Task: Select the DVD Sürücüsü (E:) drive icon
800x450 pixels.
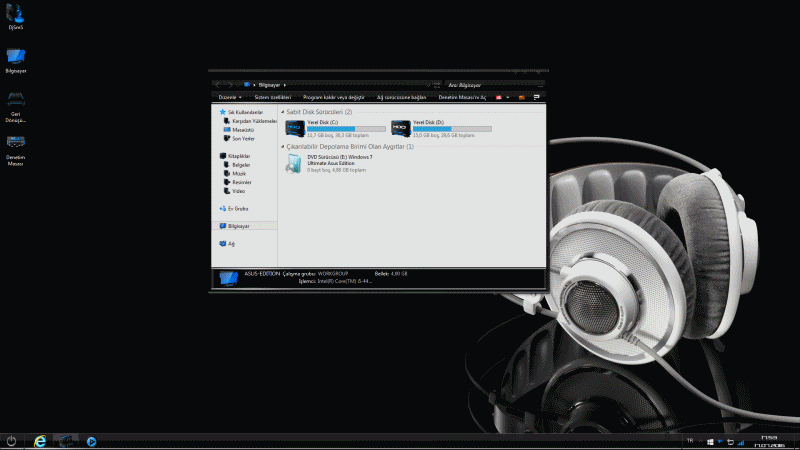Action: click(x=295, y=165)
